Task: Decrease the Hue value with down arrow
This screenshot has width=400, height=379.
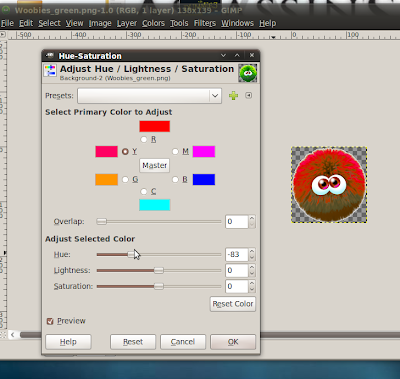Action: coord(252,258)
